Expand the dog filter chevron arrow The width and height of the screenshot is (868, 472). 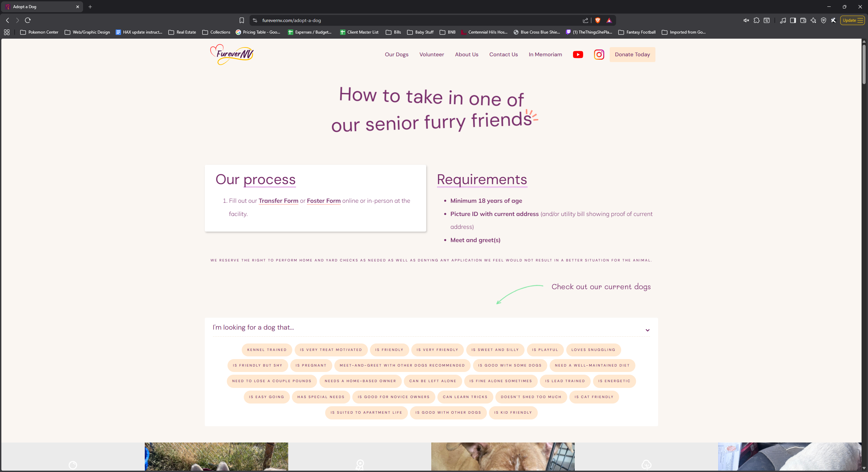(x=647, y=330)
